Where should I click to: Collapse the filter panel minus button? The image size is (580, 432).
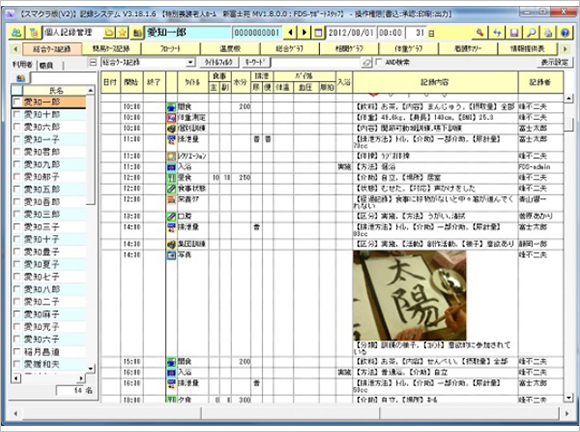coord(93,63)
